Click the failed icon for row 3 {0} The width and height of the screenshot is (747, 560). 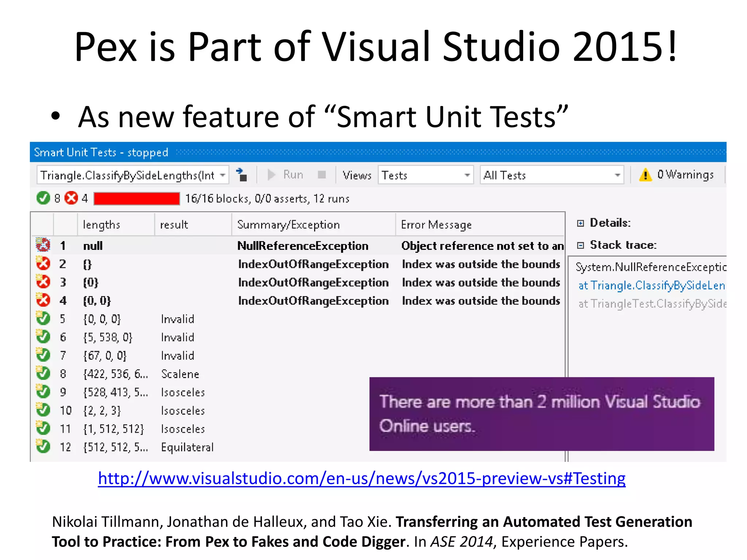pos(43,281)
